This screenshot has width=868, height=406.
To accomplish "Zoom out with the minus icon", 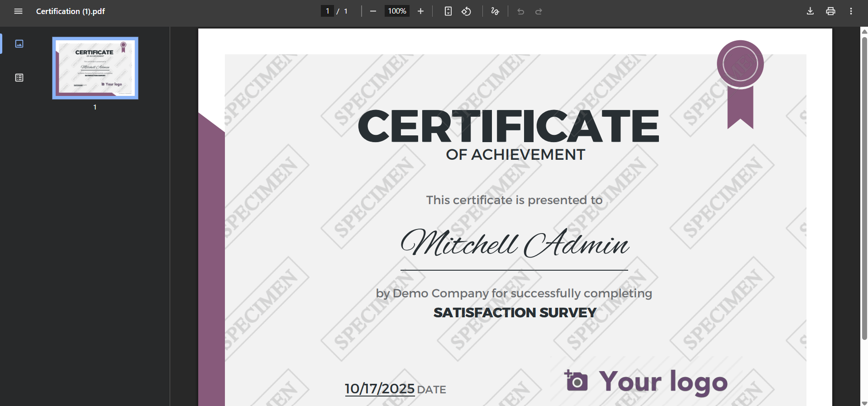I will [x=373, y=11].
